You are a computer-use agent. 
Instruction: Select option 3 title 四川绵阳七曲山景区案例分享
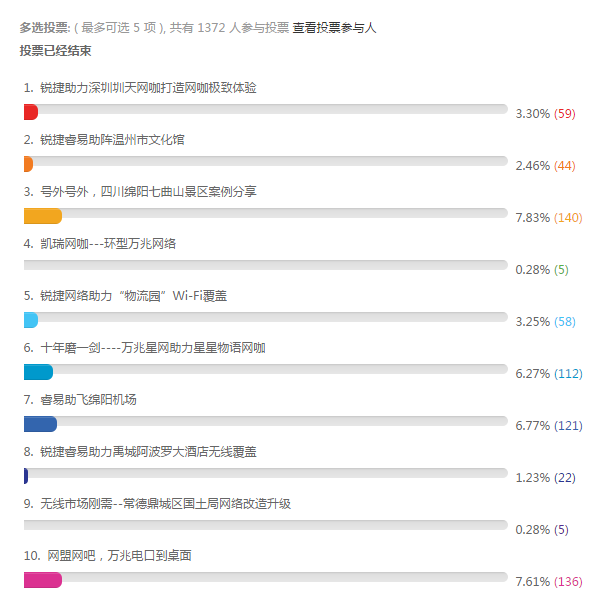[140, 192]
